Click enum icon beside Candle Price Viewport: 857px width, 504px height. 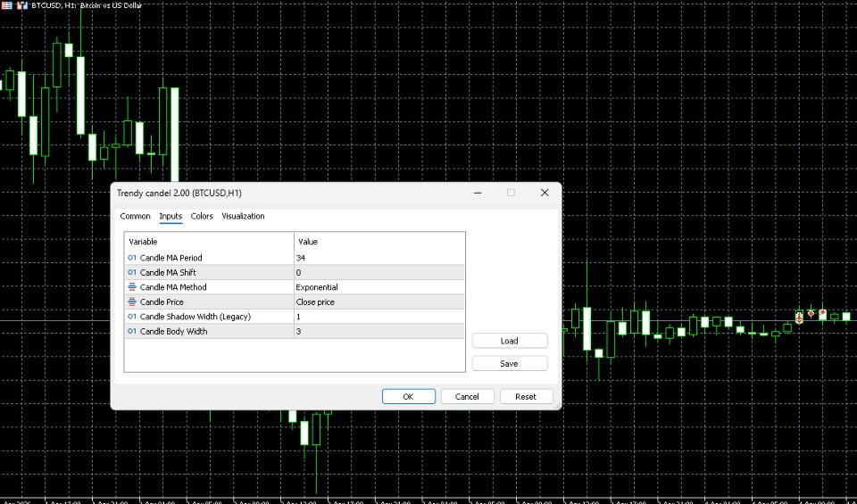[132, 302]
